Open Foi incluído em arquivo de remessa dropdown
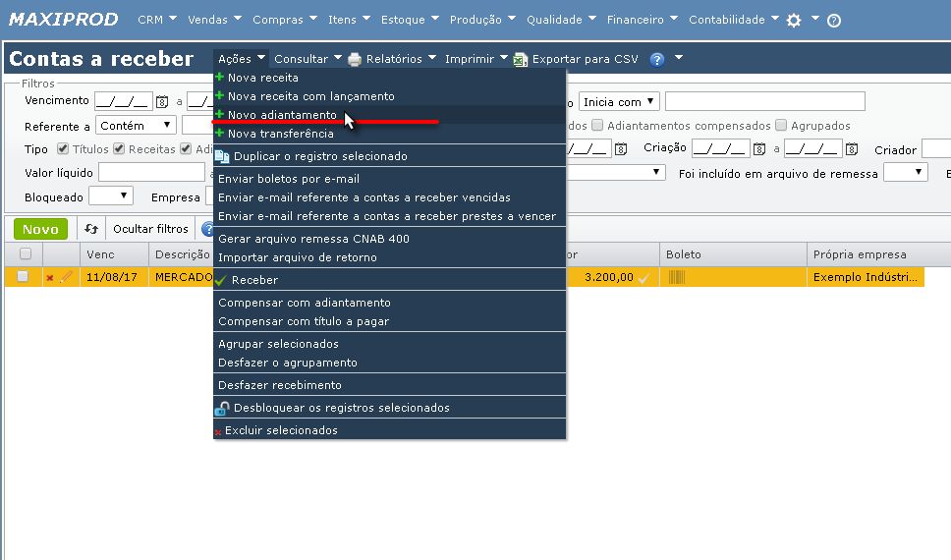Screen dimensions: 951x560 tap(906, 173)
